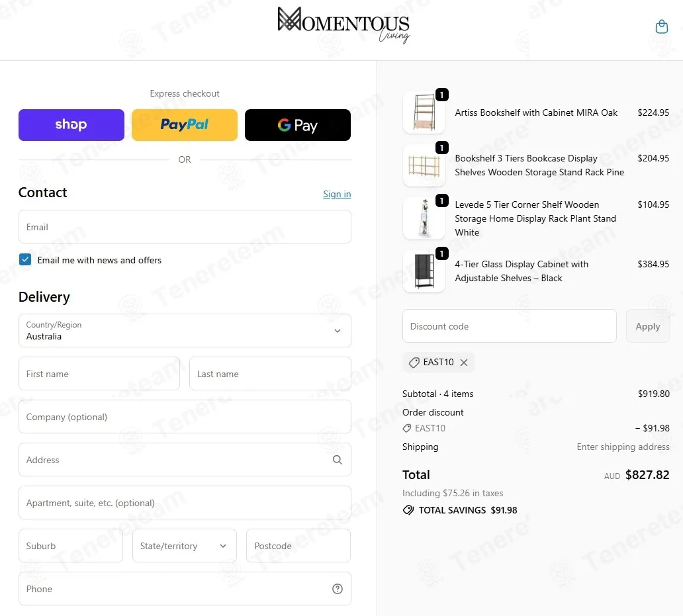Click the quantity badge on Artiss Bookshelf
Image resolution: width=683 pixels, height=616 pixels.
point(441,95)
